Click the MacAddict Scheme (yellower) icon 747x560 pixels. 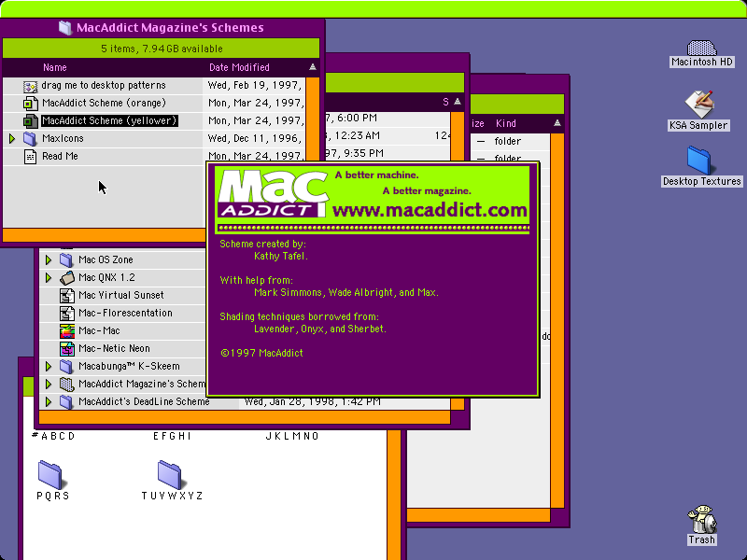click(x=30, y=121)
